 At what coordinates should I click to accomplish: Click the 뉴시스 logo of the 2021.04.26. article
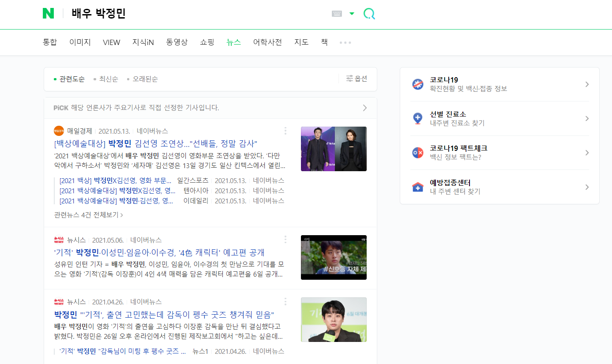pyautogui.click(x=59, y=302)
